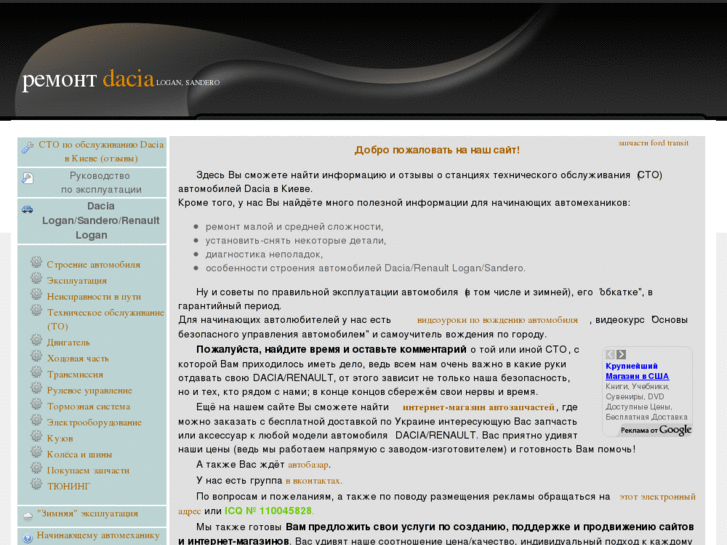Image resolution: width=727 pixels, height=545 pixels.
Task: Click bullet text установить-снять некоторые детали
Action: (x=295, y=241)
